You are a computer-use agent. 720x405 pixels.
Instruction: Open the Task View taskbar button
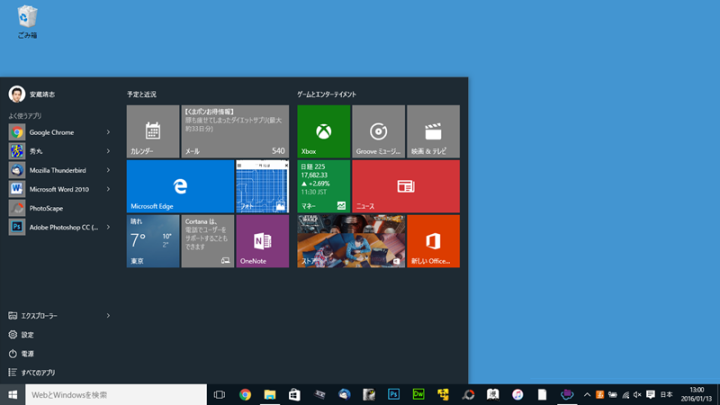coord(219,394)
